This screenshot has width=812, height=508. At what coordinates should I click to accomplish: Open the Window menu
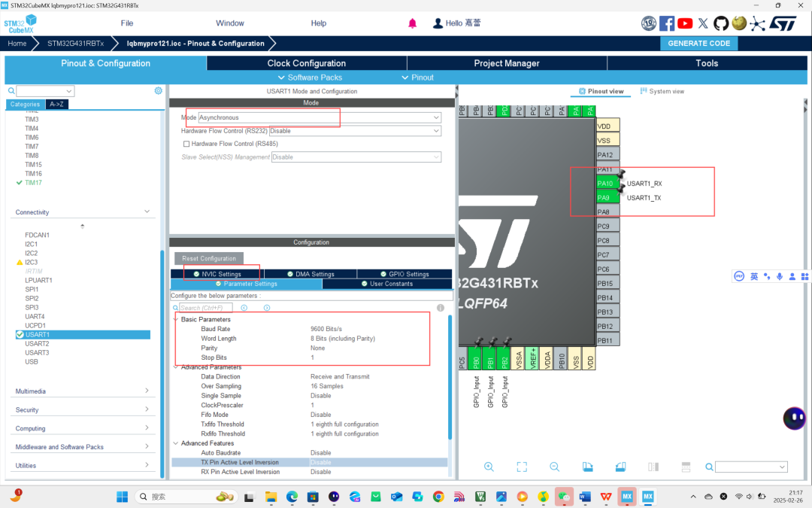click(230, 23)
